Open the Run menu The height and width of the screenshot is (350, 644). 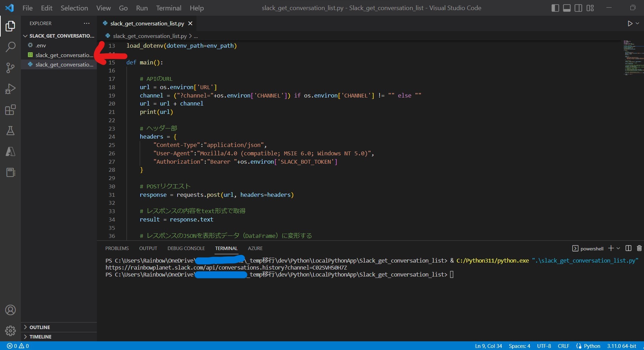click(142, 8)
